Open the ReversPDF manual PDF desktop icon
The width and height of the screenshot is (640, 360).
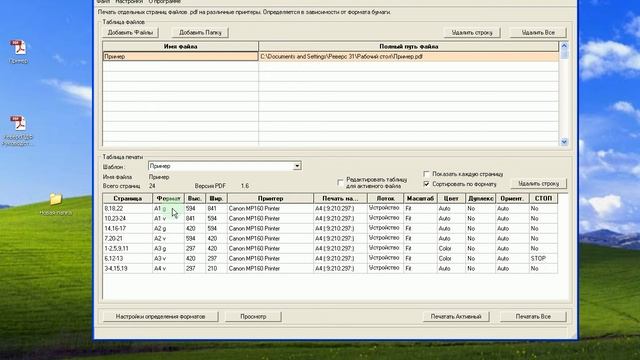(x=18, y=130)
